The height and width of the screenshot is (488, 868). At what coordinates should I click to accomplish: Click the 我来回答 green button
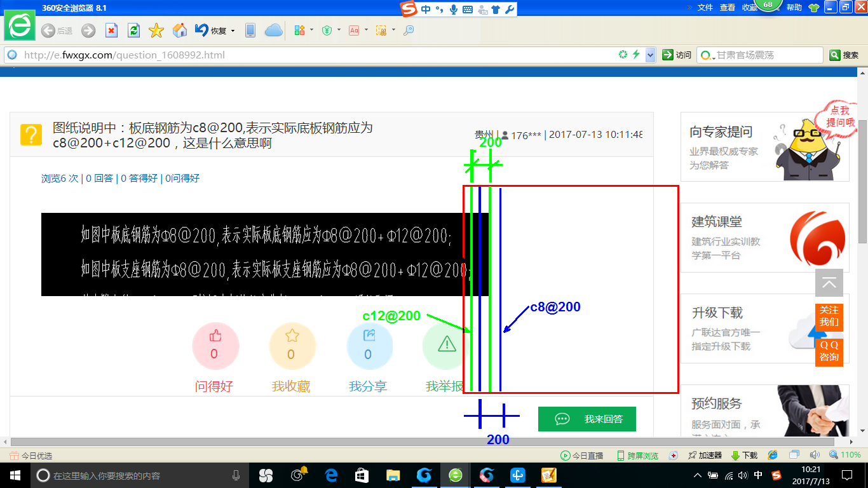(587, 419)
